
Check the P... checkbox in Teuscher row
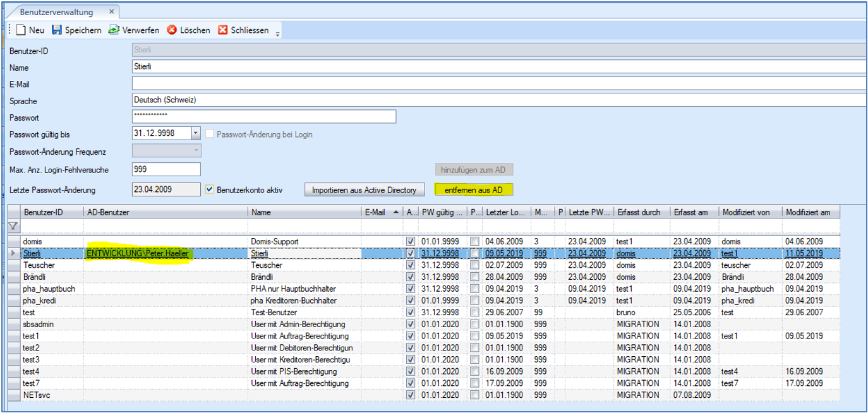pyautogui.click(x=475, y=265)
